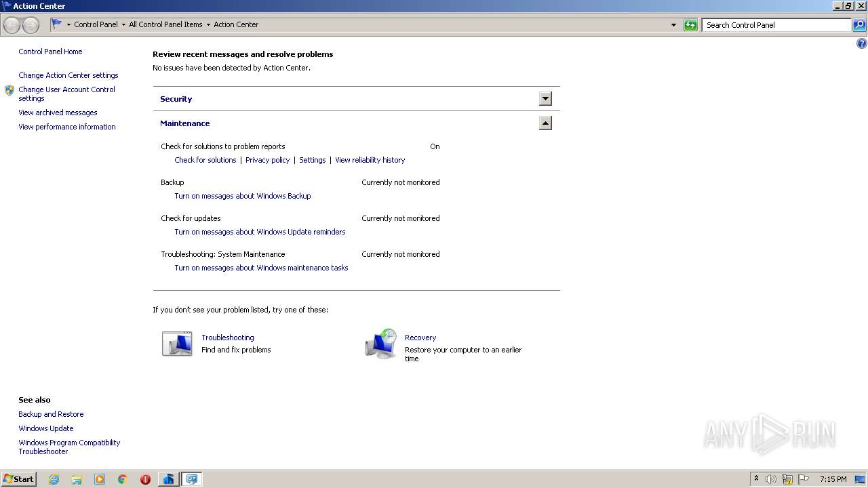Click the All Control Panel Items breadcrumb
Screen dimensions: 868x488
pos(165,24)
